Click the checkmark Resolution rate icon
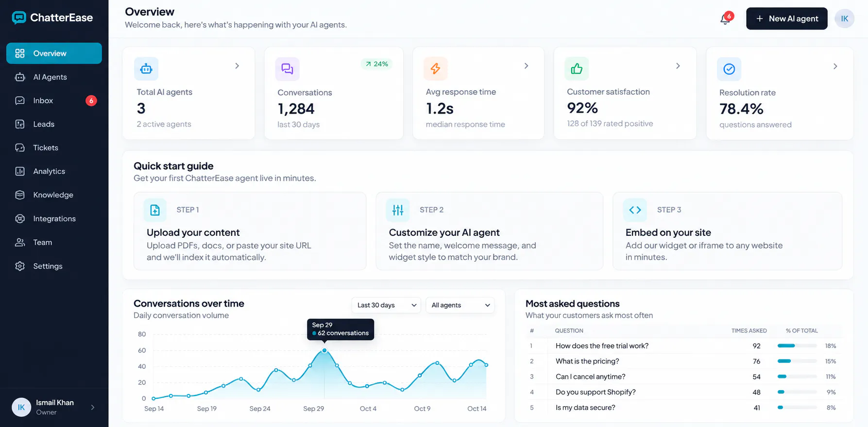 [x=729, y=69]
